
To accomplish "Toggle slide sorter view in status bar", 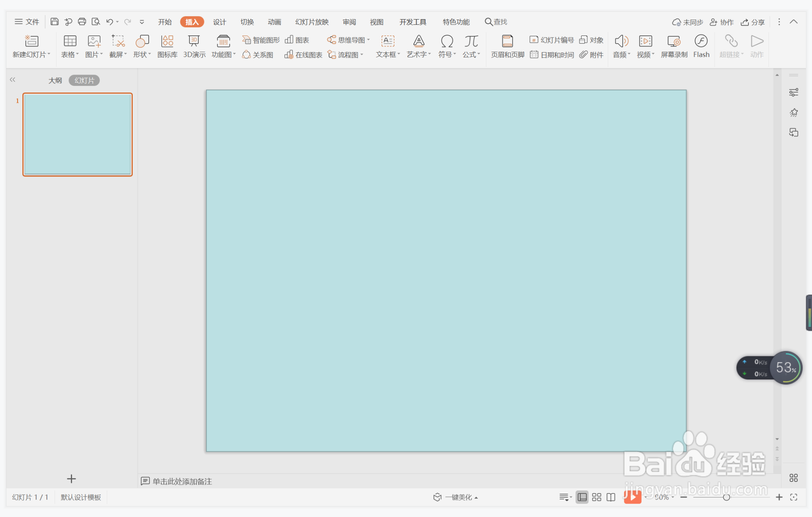I will coord(597,497).
